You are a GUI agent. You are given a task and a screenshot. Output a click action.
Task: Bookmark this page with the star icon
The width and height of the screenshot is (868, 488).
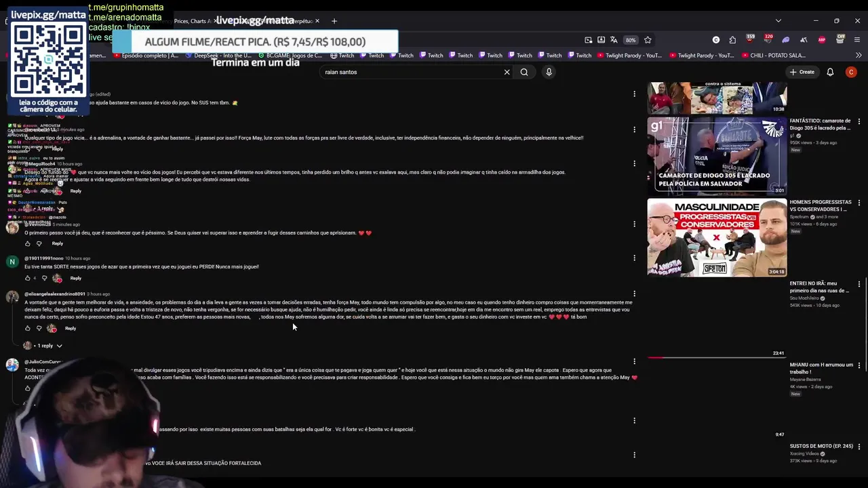[x=648, y=40]
